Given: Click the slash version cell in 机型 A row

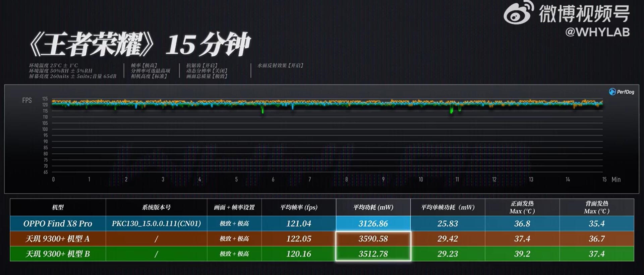Looking at the screenshot, I should click(x=156, y=239).
